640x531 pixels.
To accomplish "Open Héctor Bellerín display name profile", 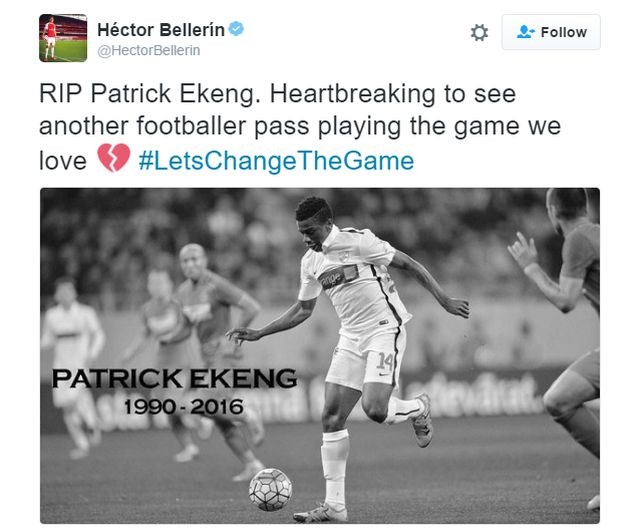I will point(161,30).
